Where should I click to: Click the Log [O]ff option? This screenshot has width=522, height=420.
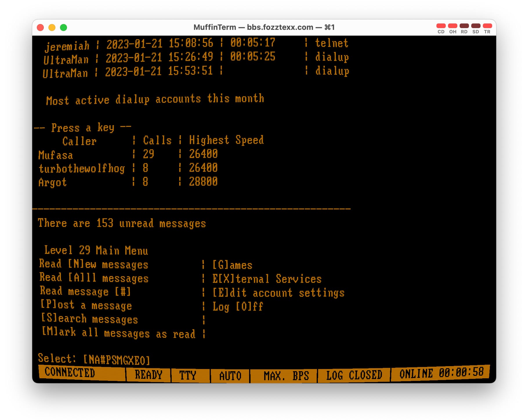pyautogui.click(x=238, y=306)
